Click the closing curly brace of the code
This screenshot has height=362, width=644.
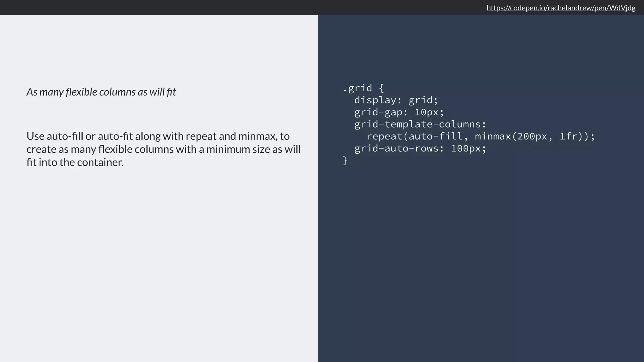click(x=345, y=161)
